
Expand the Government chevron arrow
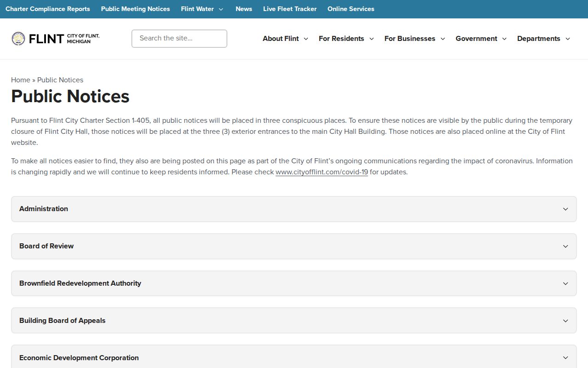(x=504, y=39)
